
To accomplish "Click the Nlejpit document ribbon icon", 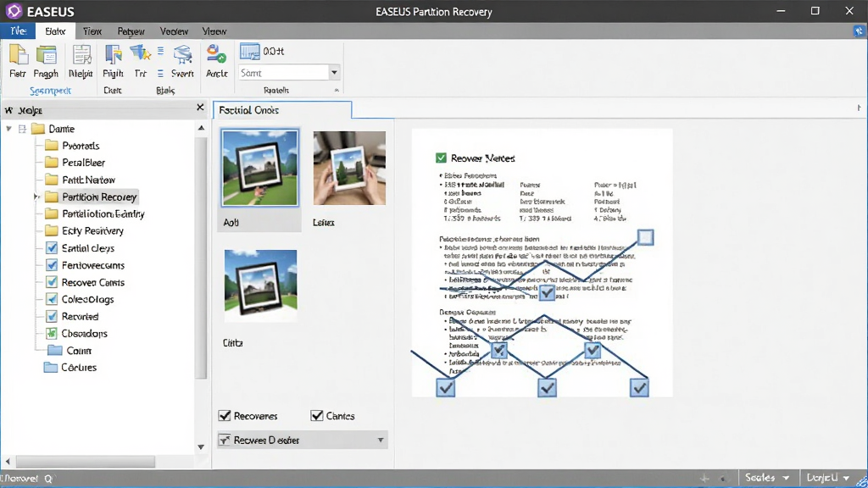I will click(81, 55).
